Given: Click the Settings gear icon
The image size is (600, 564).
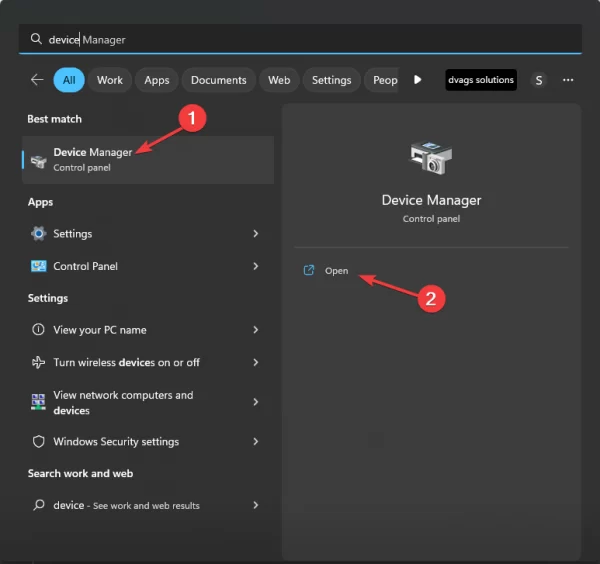Looking at the screenshot, I should 39,233.
